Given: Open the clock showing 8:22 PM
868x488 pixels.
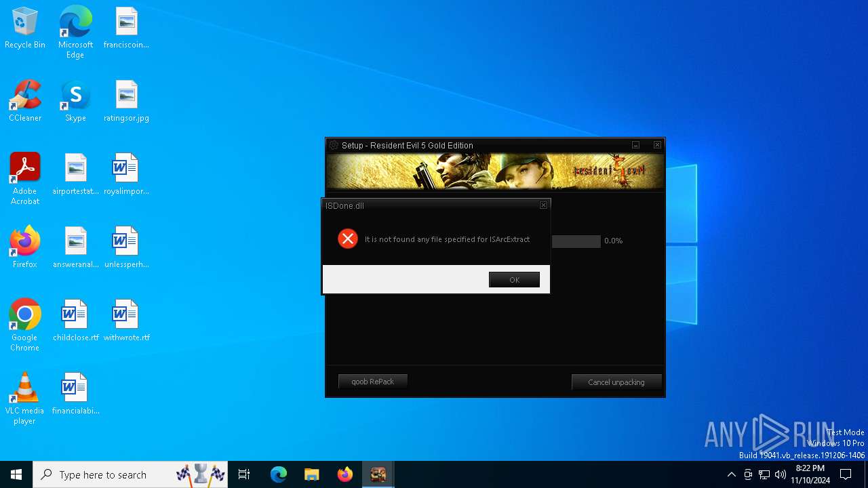Looking at the screenshot, I should coord(810,474).
